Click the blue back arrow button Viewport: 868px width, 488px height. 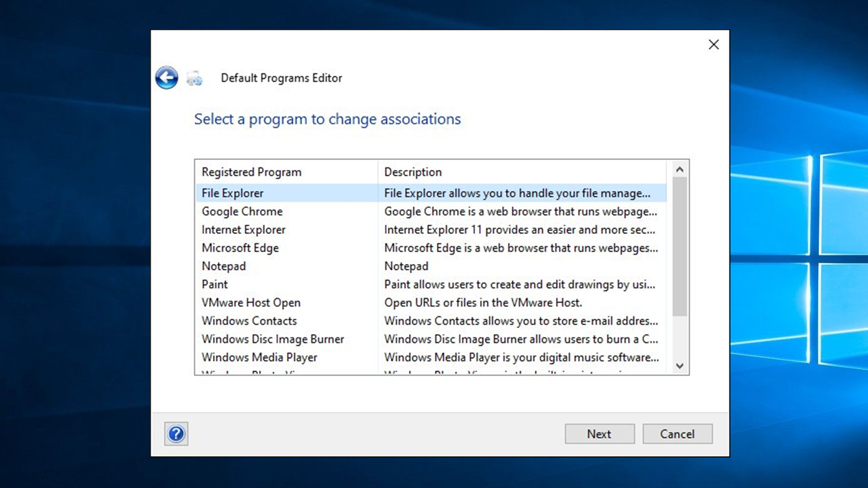[x=167, y=78]
